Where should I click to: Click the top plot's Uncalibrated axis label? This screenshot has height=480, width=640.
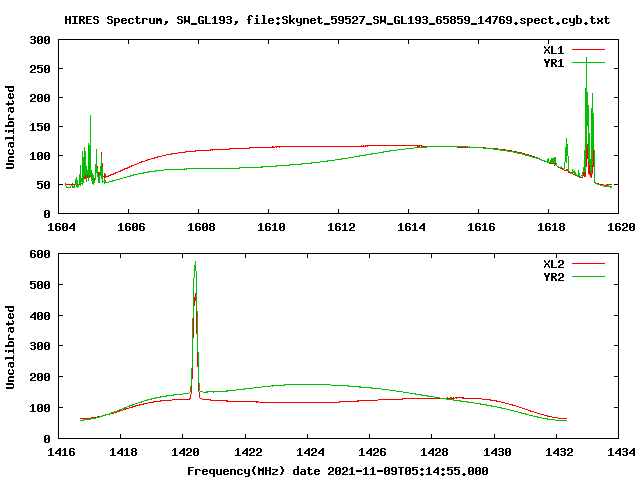10,127
